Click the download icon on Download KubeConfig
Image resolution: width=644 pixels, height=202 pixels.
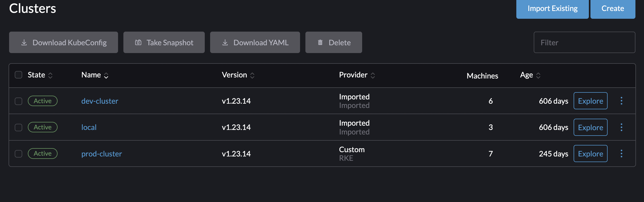click(24, 42)
